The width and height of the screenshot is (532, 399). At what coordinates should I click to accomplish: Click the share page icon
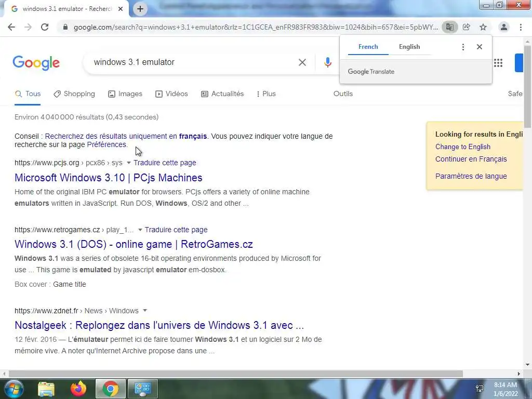tap(467, 27)
